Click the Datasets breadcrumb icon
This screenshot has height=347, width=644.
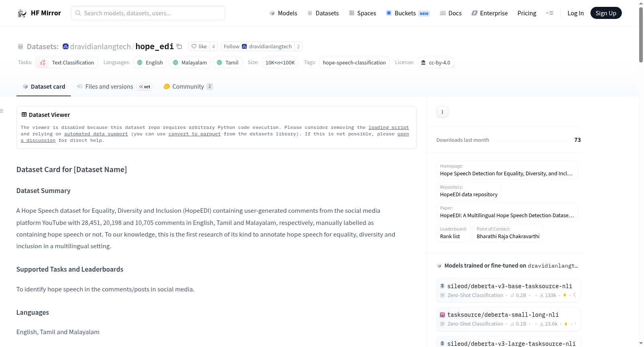pos(21,47)
